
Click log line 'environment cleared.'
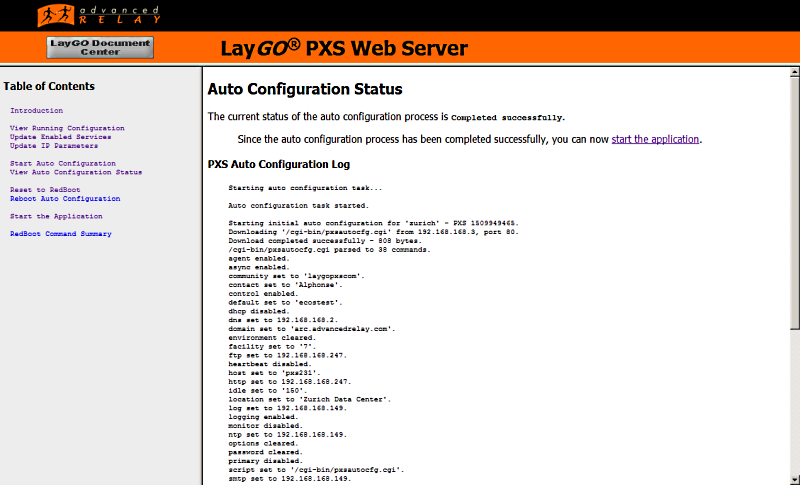pos(272,338)
